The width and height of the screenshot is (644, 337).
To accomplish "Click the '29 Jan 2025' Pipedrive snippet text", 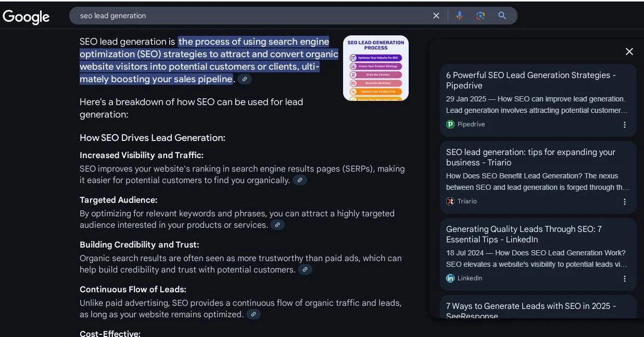I will (537, 105).
